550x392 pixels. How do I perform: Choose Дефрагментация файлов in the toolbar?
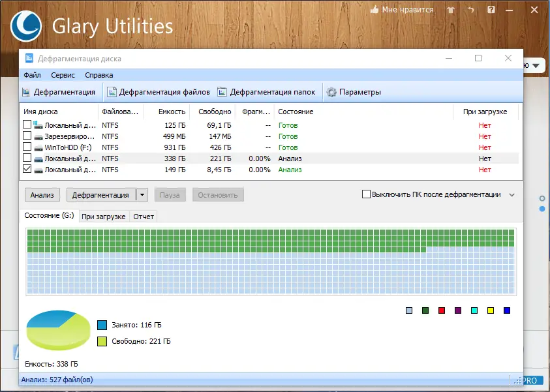click(x=159, y=92)
